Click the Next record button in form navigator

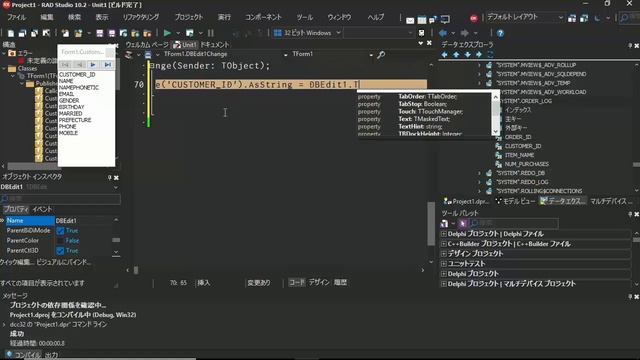pos(93,64)
